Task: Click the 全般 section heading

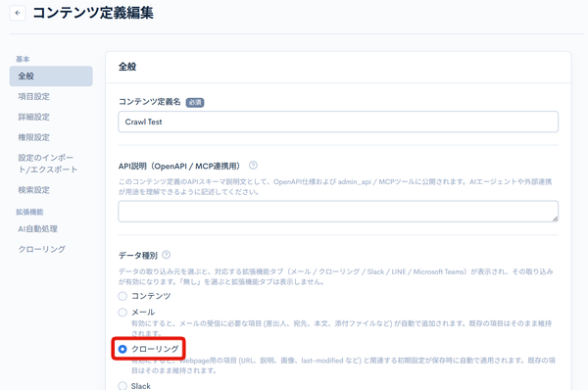Action: click(127, 67)
